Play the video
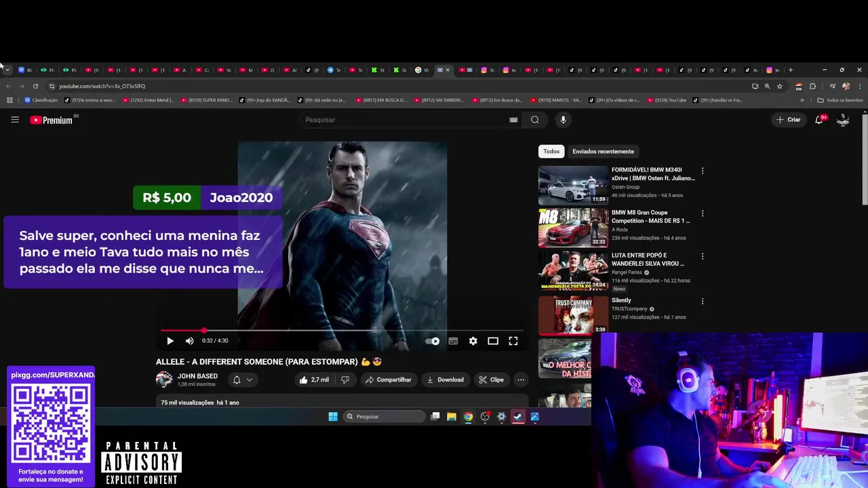Screen dimensions: 868x488 pyautogui.click(x=170, y=341)
